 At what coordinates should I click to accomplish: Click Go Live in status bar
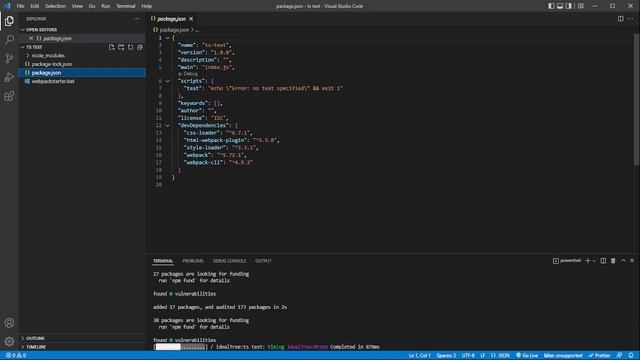click(527, 356)
